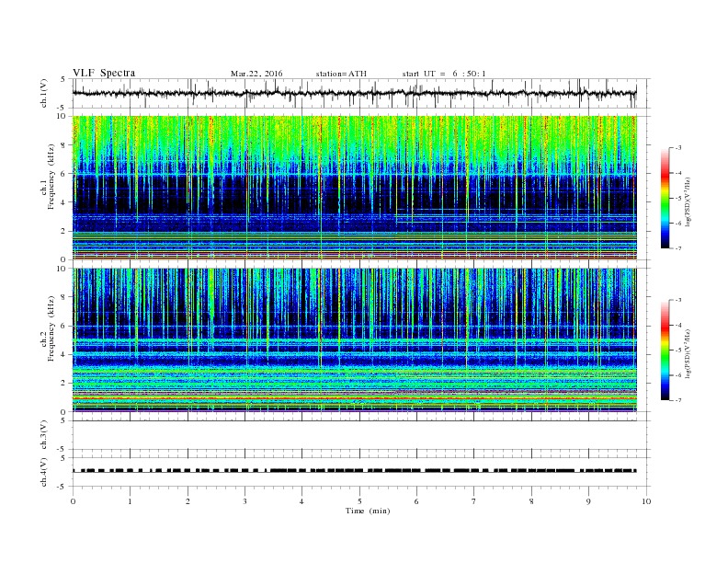Click the empty ch.3 voltage panel
This screenshot has width=728, height=563.
tap(360, 435)
